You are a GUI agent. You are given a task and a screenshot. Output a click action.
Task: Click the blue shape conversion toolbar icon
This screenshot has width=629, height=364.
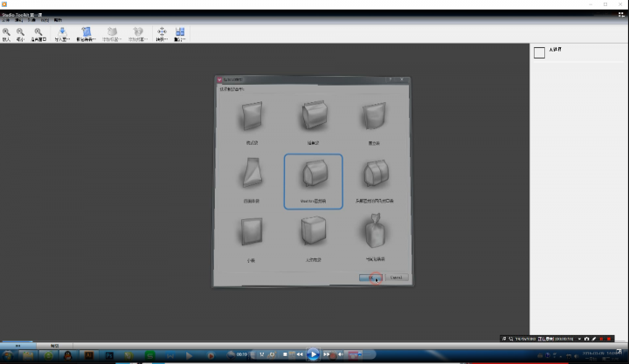click(x=86, y=32)
